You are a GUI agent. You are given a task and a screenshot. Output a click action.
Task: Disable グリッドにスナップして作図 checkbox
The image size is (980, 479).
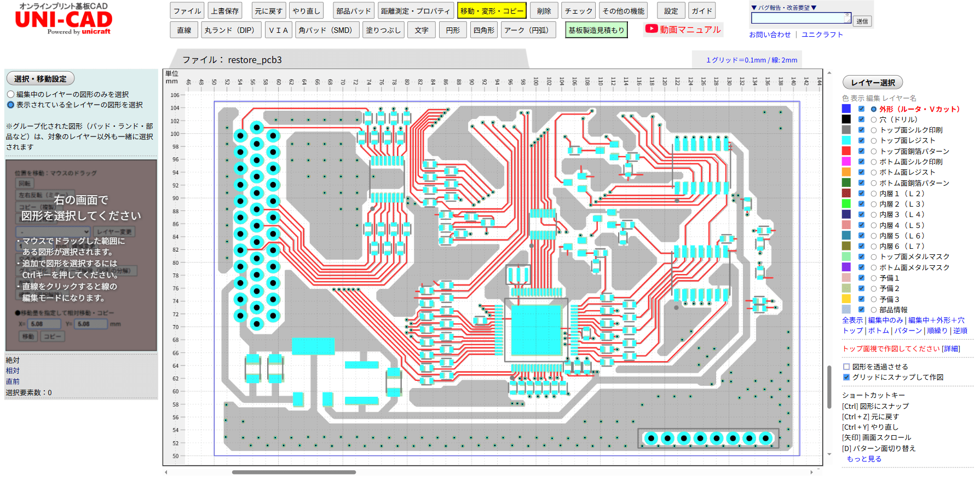(846, 377)
